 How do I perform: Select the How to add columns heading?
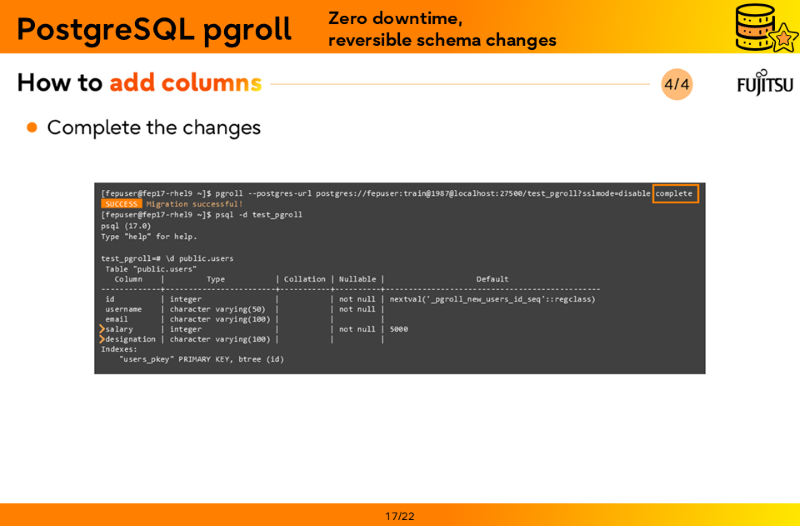139,83
